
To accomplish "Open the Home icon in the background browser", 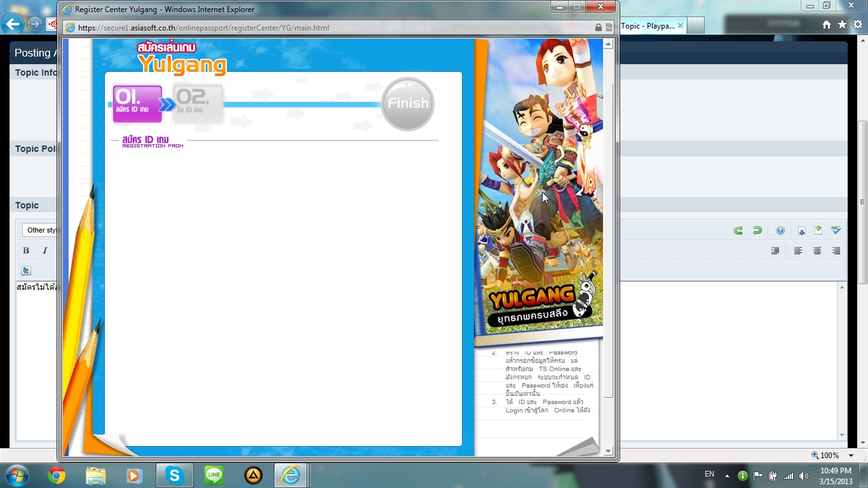I will coord(827,25).
